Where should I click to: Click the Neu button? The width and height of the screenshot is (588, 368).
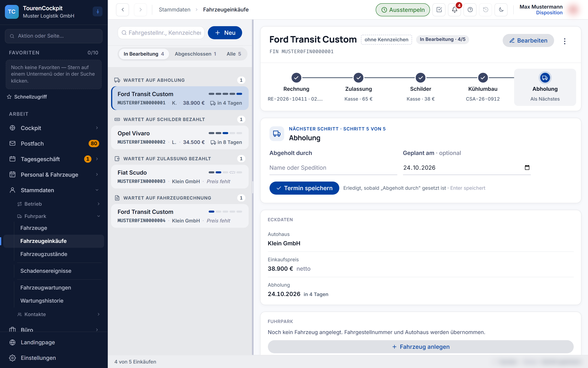[x=225, y=33]
